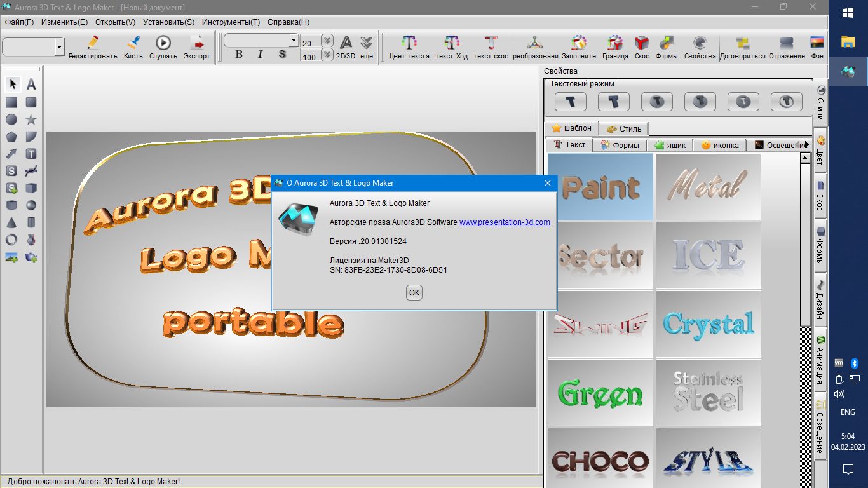Select the ring torus tool
This screenshot has height=488, width=868.
(x=11, y=240)
